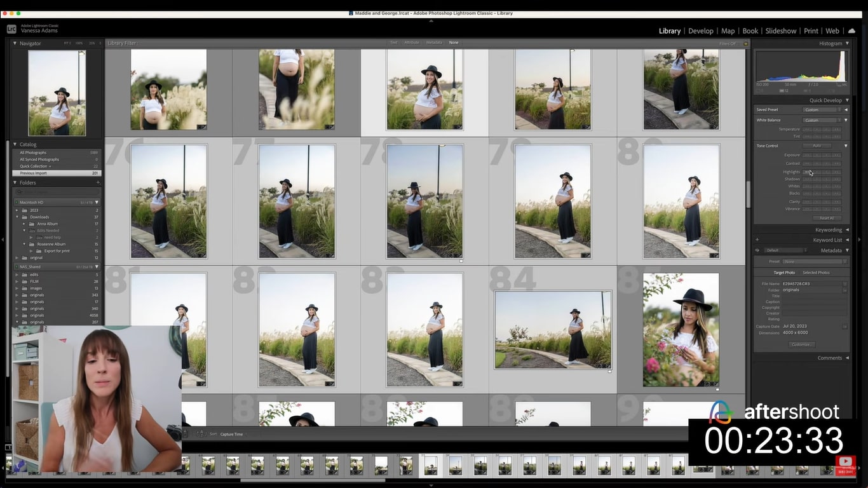Select photo thumbnail in cell 80
Viewport: 868px width, 488px height.
click(681, 201)
